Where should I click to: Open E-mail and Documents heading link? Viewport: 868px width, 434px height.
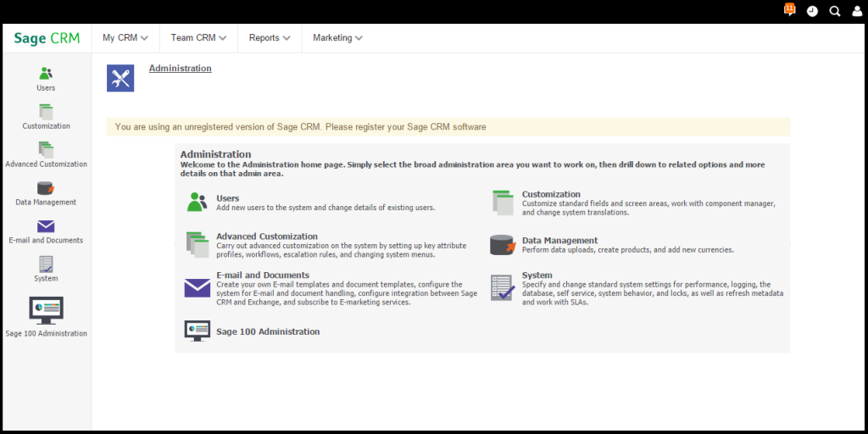tap(263, 275)
